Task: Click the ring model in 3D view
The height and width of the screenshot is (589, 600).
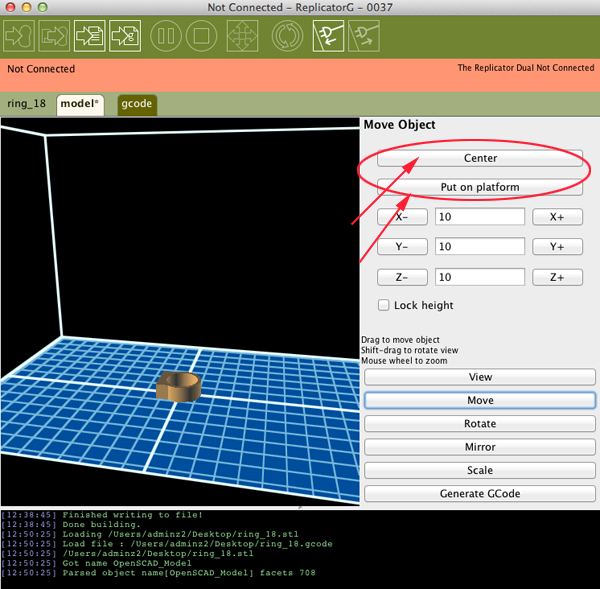Action: click(178, 387)
